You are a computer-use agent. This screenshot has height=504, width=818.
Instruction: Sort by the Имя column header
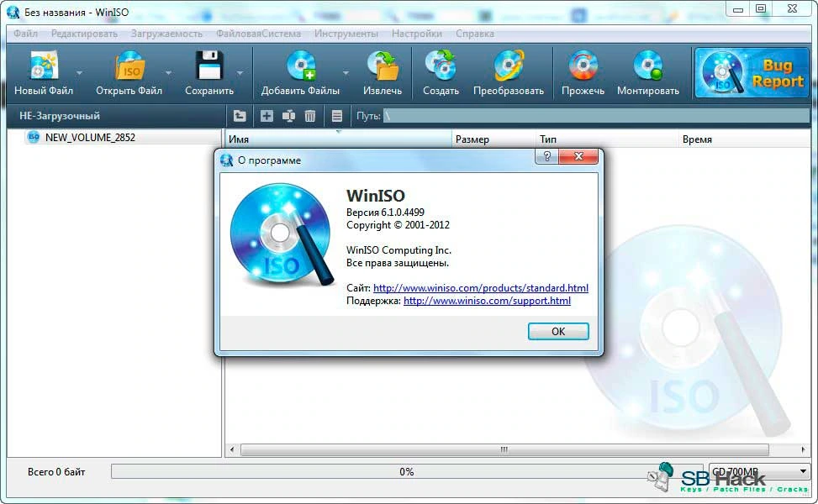338,139
